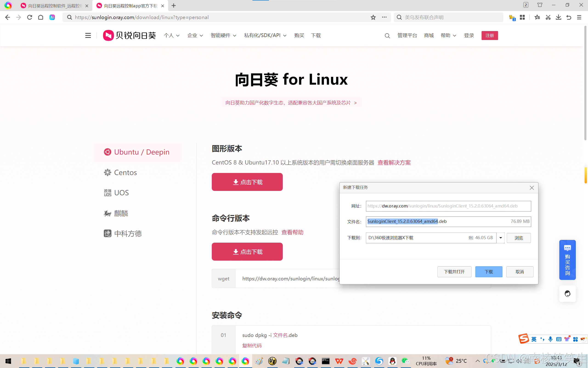
Task: Open the 购买 nav item
Action: [x=299, y=35]
